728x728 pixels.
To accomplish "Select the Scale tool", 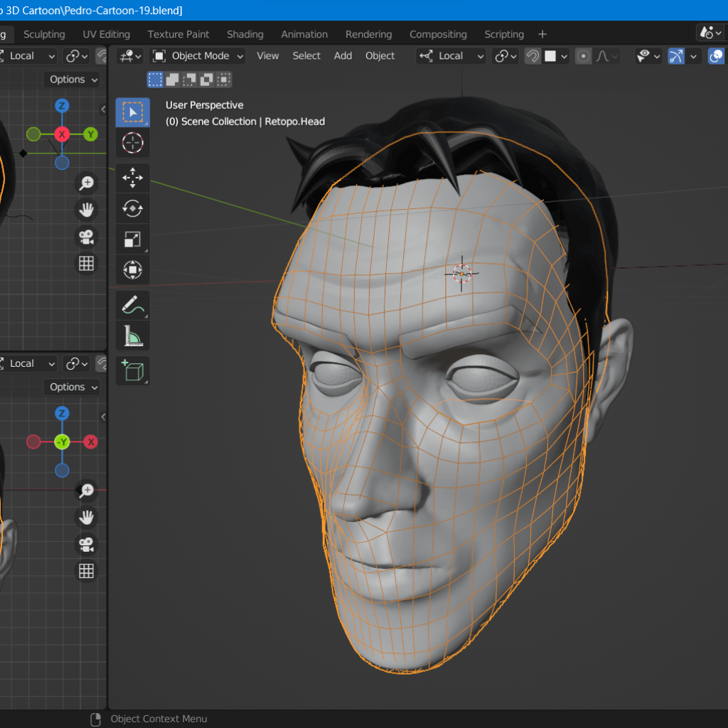I will [132, 239].
